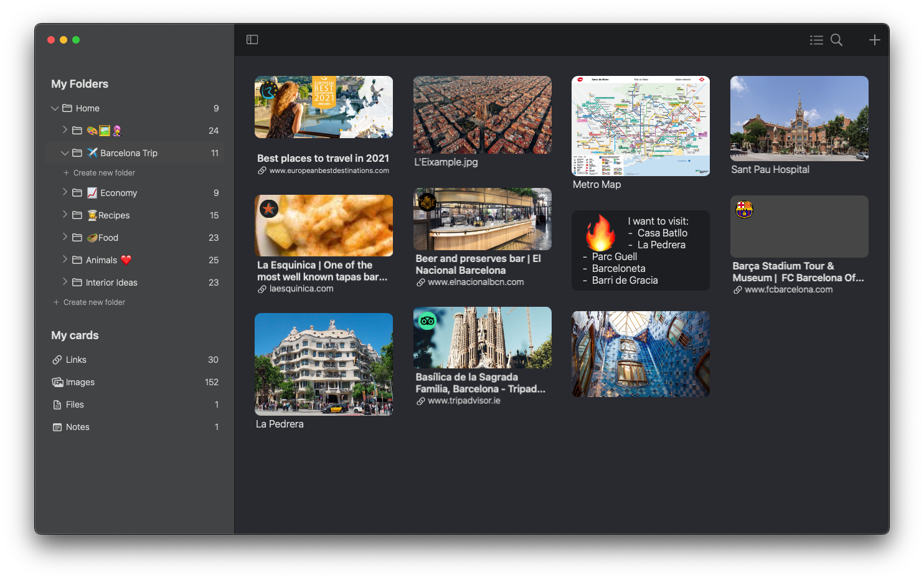Click the Images count '152'
Screen dimensions: 924x580
[x=212, y=382]
